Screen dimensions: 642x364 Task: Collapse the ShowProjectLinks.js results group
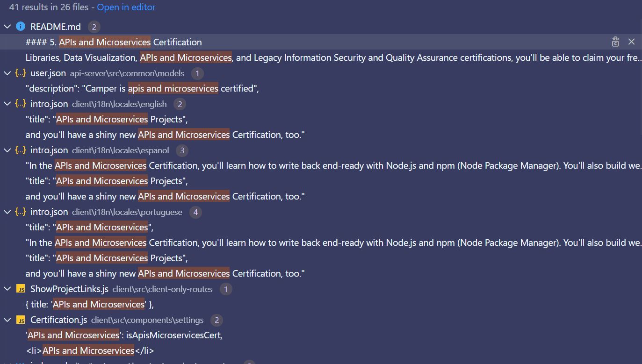tap(7, 289)
